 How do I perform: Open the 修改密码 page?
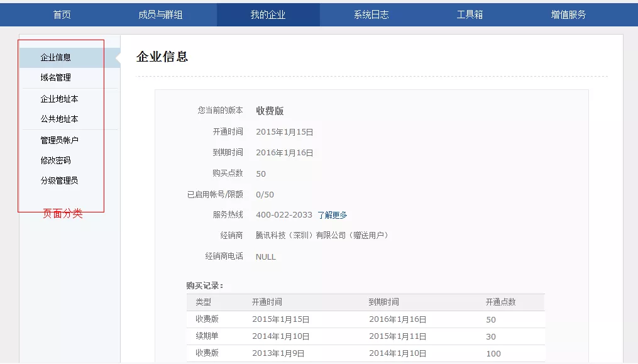click(56, 160)
